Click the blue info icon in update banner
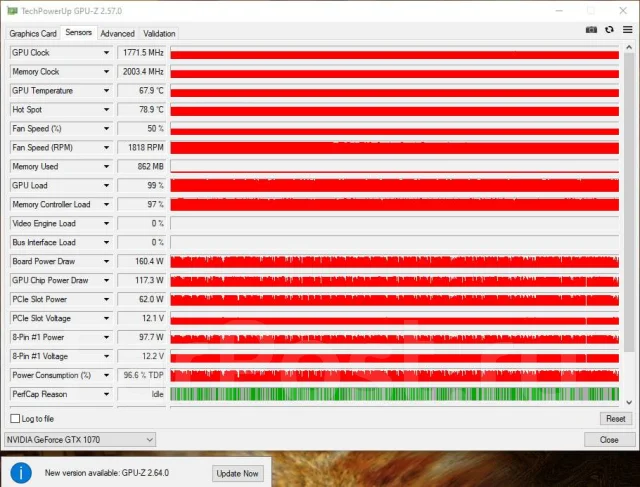Viewport: 640px width, 487px height. click(x=21, y=473)
